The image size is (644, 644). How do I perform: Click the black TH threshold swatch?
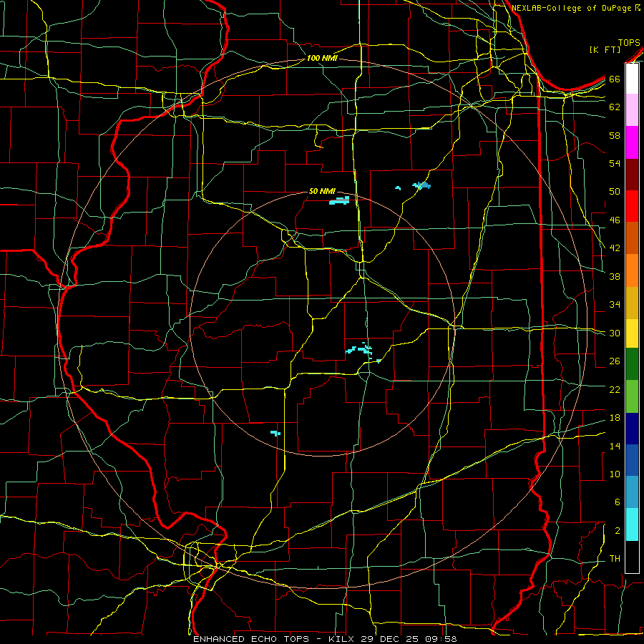[632, 557]
